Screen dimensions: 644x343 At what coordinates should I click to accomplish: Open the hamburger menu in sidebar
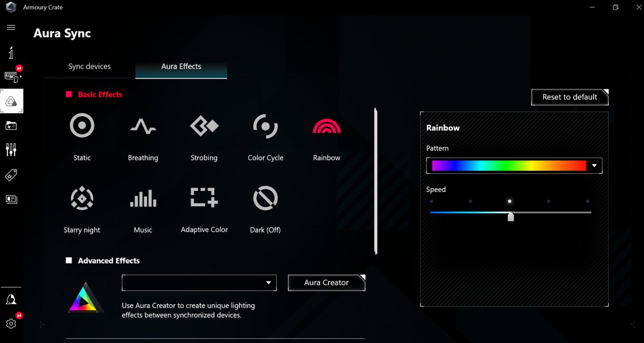[11, 28]
